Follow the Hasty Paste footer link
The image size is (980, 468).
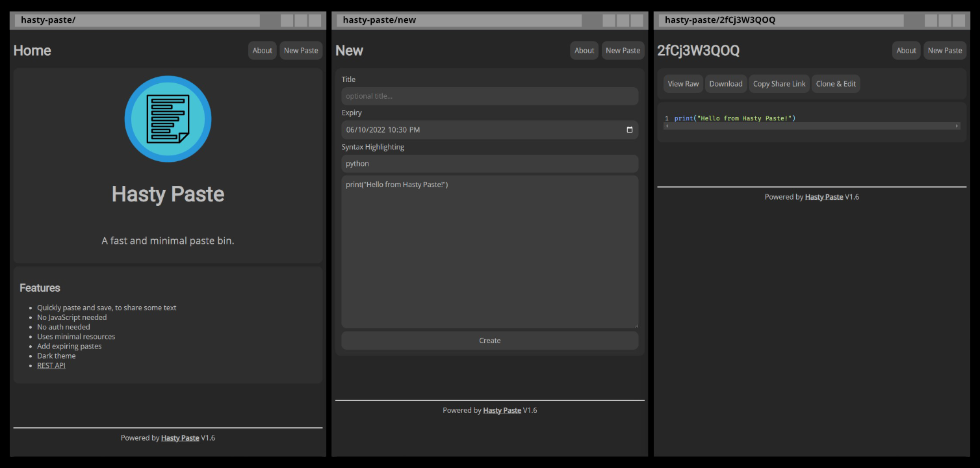(x=180, y=437)
